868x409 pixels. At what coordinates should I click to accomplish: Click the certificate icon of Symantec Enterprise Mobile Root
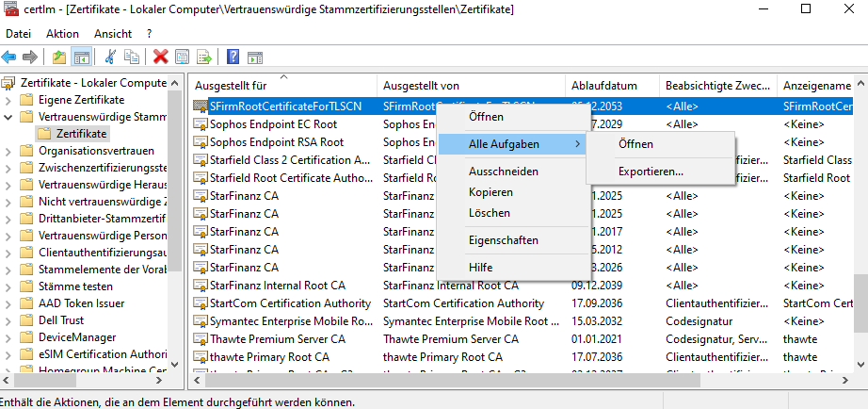pyautogui.click(x=200, y=321)
